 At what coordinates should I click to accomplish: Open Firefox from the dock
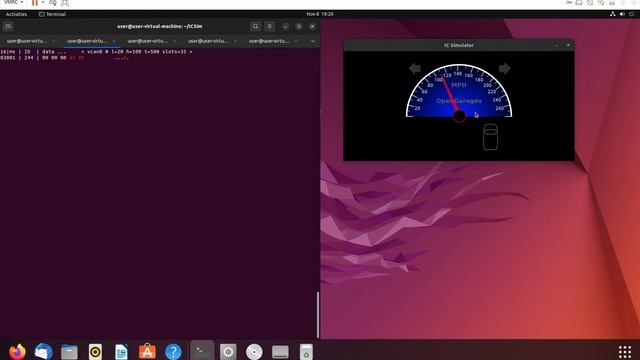click(x=17, y=351)
